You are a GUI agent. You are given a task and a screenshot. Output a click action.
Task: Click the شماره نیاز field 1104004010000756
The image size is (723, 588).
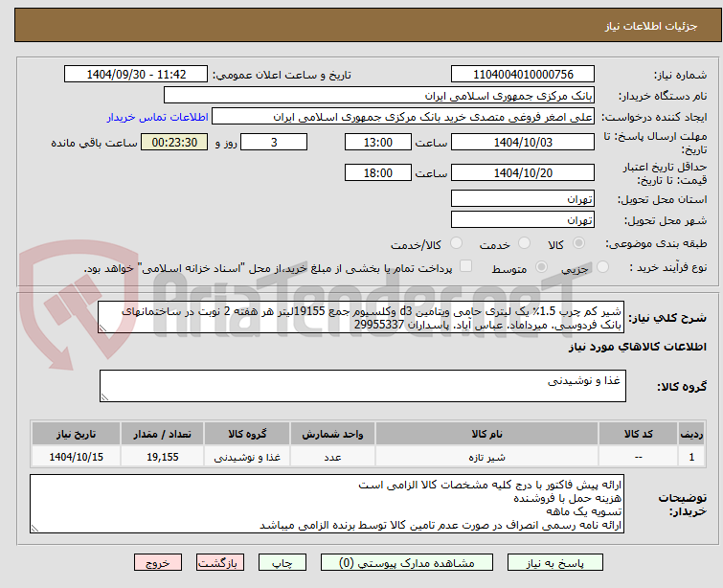click(x=523, y=75)
